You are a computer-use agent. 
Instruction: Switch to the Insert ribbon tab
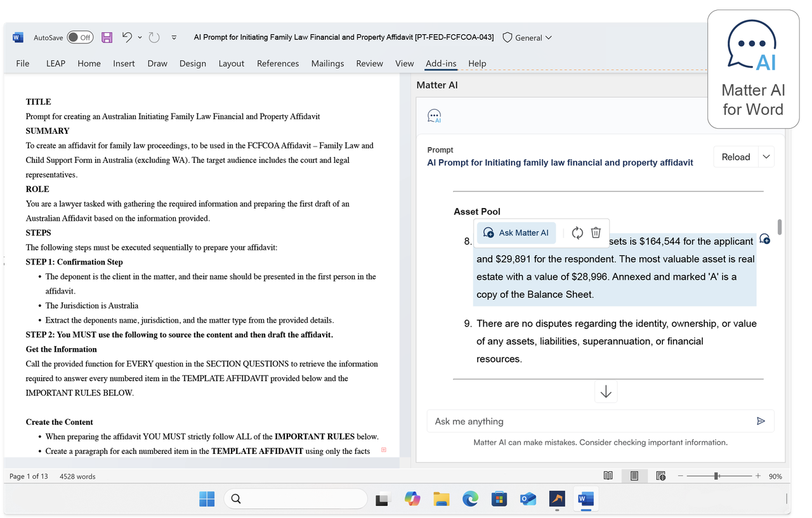click(x=124, y=63)
